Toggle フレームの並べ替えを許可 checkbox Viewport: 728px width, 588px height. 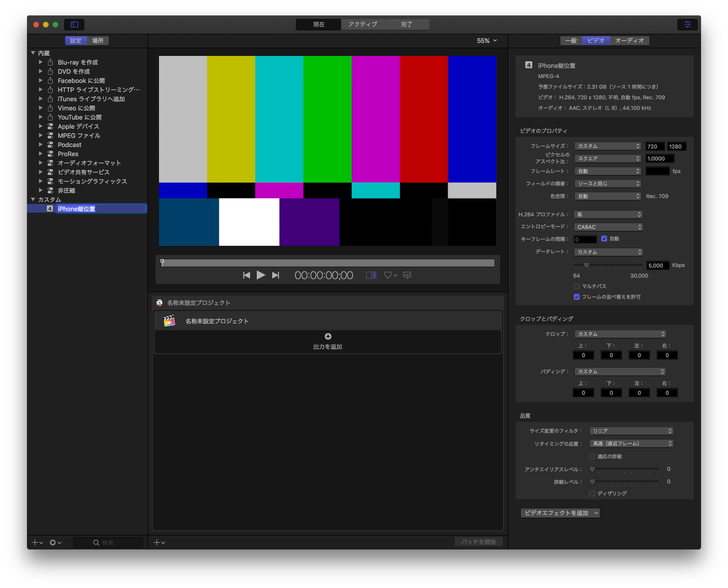pyautogui.click(x=577, y=297)
